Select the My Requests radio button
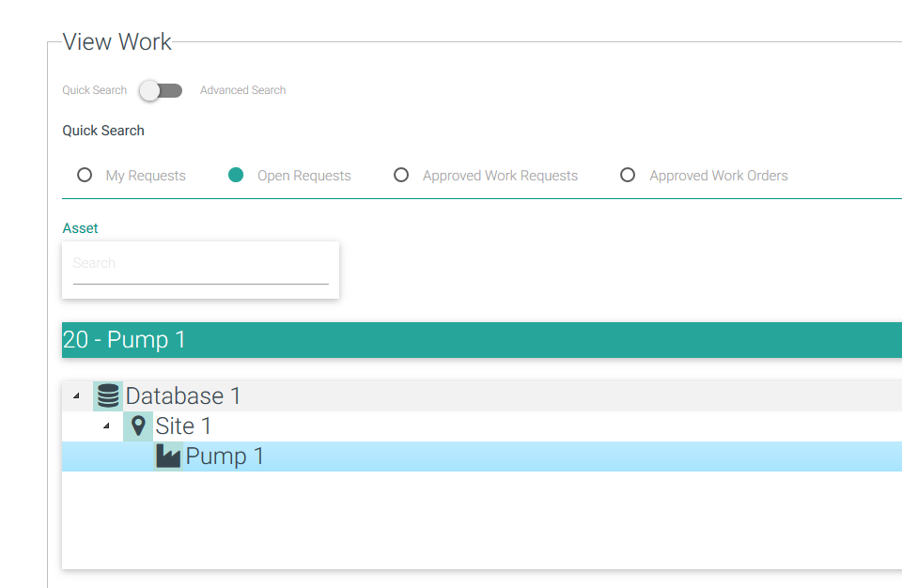 (x=85, y=175)
